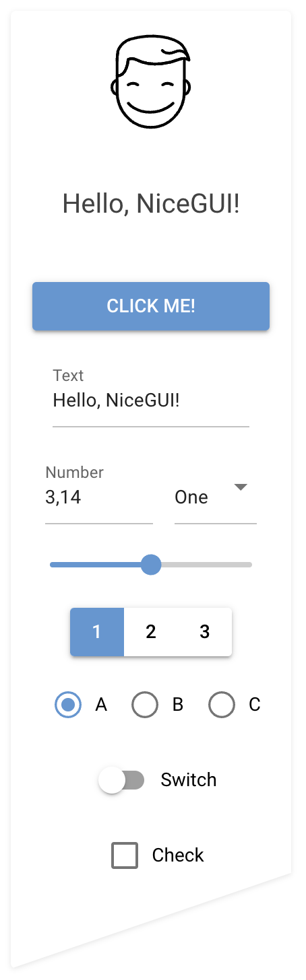Focus the Text input field

pyautogui.click(x=151, y=400)
